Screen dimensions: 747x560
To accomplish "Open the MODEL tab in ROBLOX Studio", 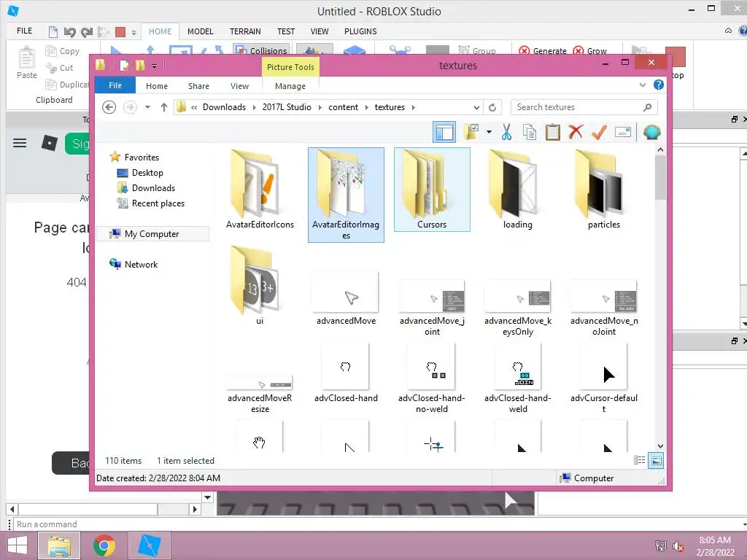I will [200, 31].
